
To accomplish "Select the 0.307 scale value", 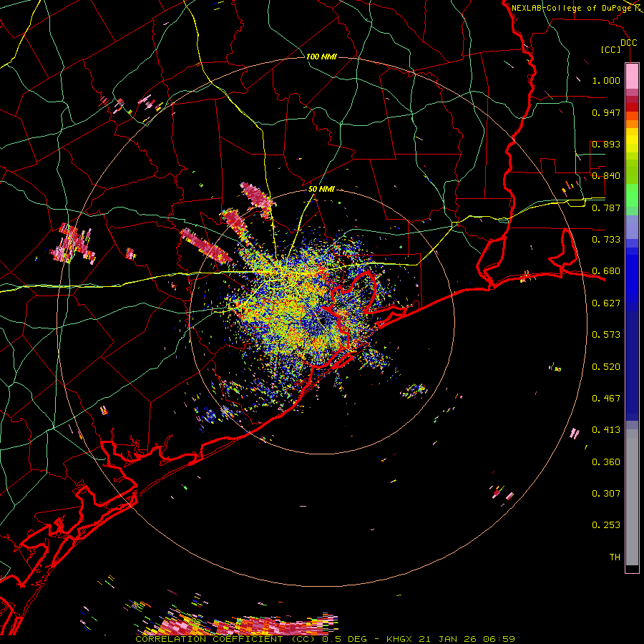I will 606,494.
